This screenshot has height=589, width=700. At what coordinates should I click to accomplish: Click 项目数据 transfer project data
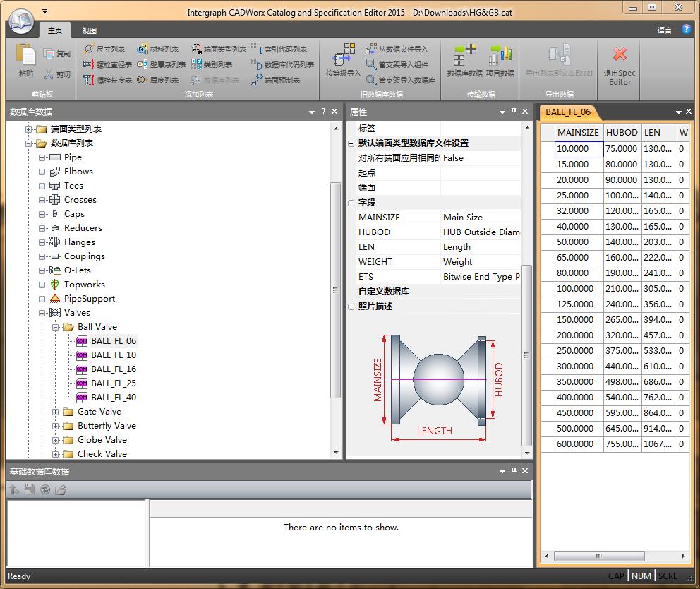[500, 60]
